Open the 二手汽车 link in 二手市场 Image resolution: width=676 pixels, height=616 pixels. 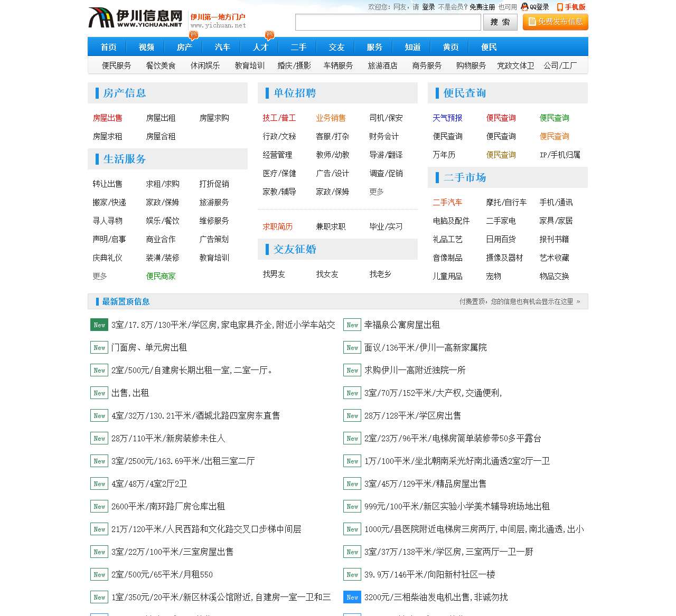point(447,202)
